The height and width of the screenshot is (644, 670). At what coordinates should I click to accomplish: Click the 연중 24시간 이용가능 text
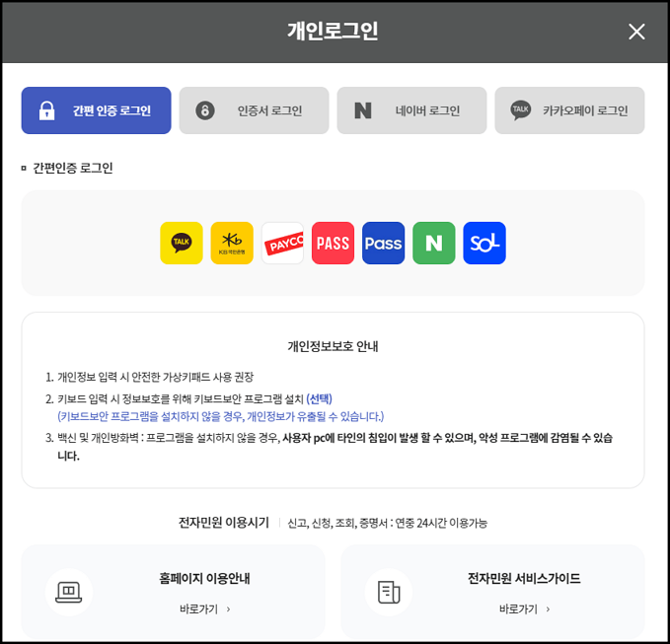(441, 523)
